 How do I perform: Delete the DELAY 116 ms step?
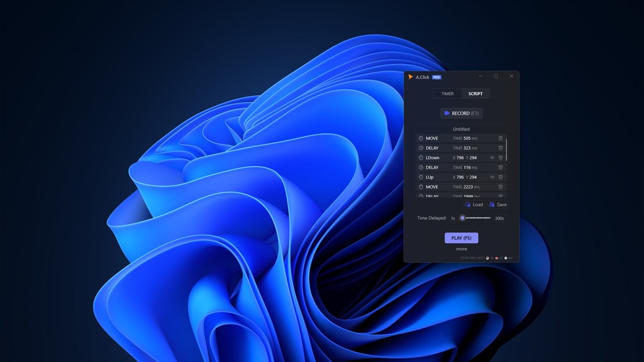tap(500, 167)
